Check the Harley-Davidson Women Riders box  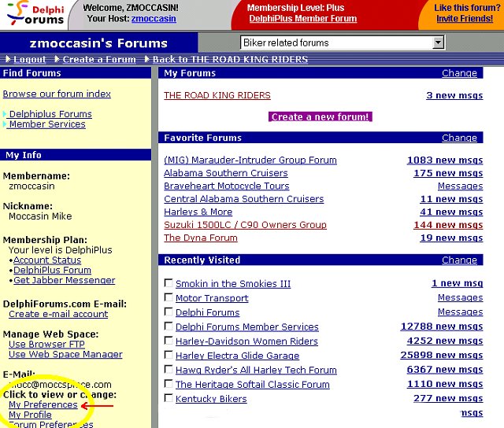(168, 341)
